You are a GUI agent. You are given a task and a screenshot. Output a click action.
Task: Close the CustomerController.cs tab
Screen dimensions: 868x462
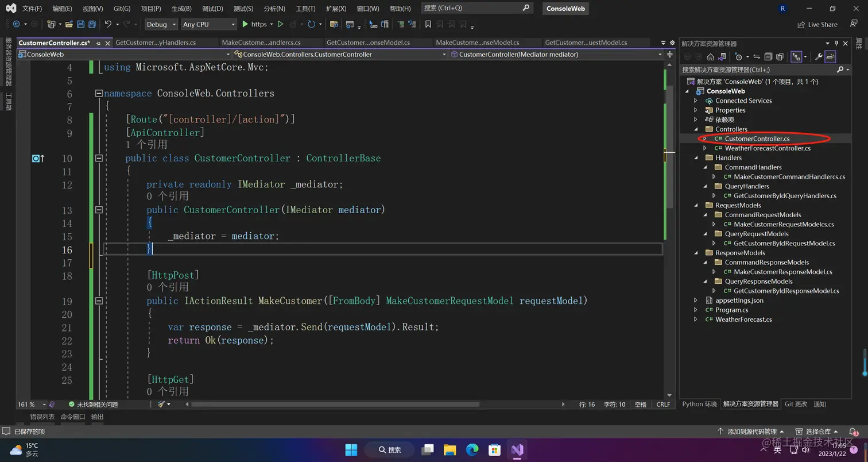[x=107, y=43]
